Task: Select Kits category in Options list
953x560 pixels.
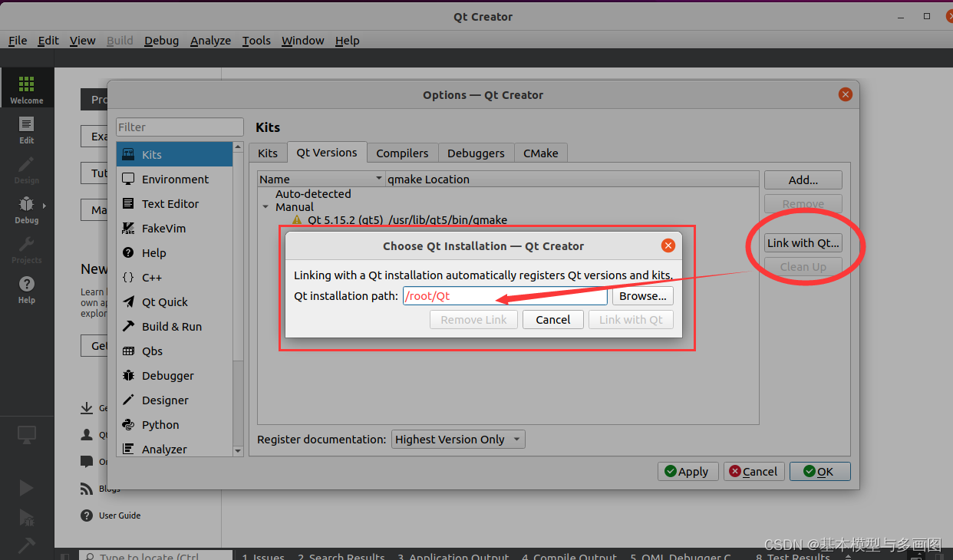Action: coord(174,154)
